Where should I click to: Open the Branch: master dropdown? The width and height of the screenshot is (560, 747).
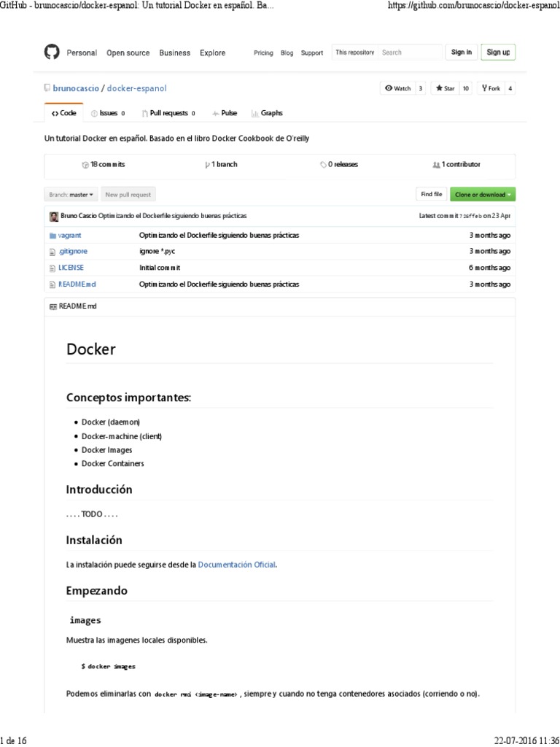point(71,195)
